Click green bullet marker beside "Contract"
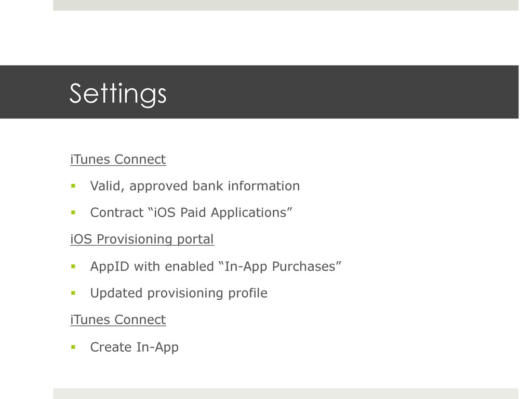The image size is (532, 399). 73,212
